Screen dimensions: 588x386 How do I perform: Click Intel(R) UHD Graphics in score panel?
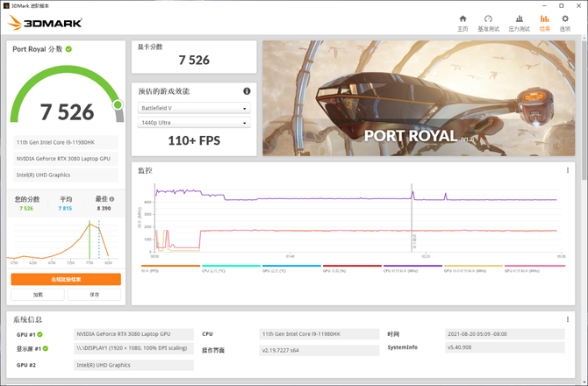(x=66, y=175)
